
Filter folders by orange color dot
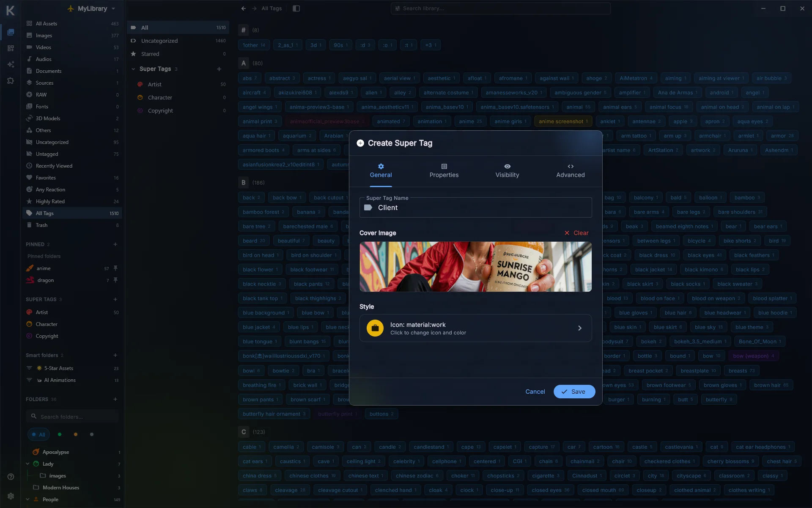76,434
